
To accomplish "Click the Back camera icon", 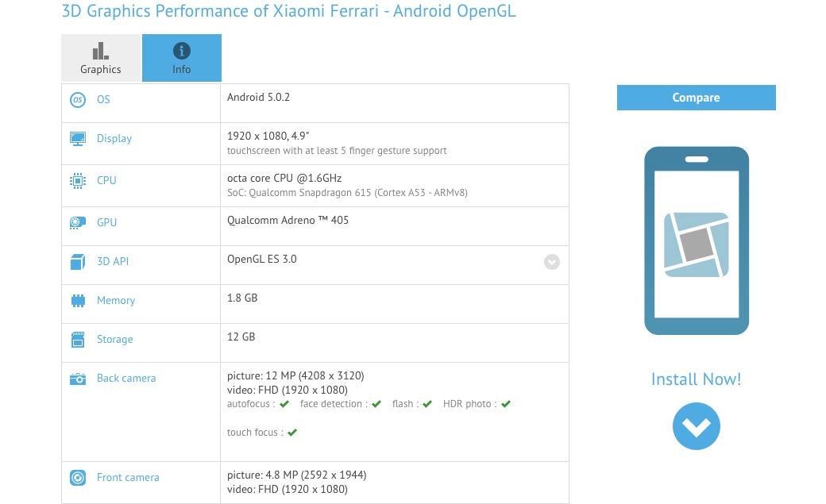I will click(78, 379).
